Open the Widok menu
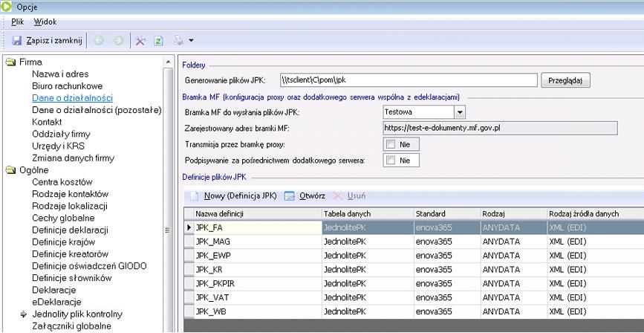644x333 pixels. click(45, 22)
